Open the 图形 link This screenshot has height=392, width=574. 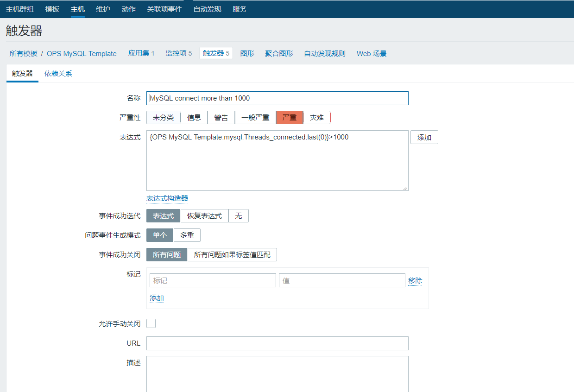[247, 53]
